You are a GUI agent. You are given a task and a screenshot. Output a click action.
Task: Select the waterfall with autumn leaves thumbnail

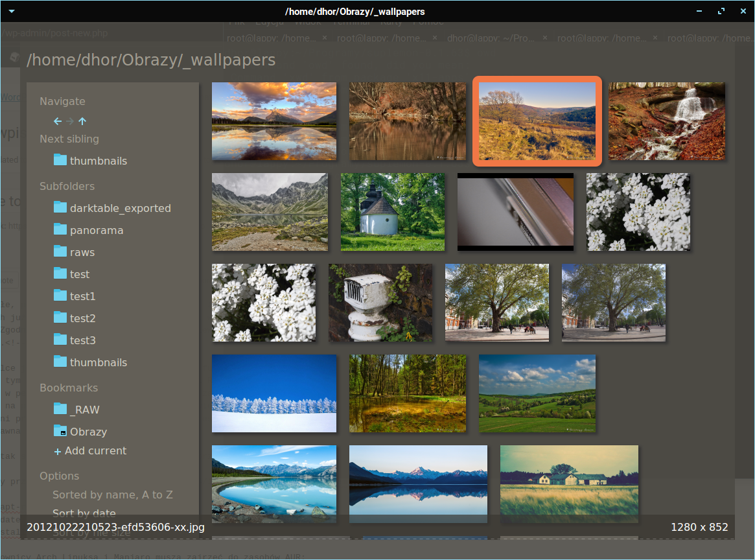tap(666, 121)
